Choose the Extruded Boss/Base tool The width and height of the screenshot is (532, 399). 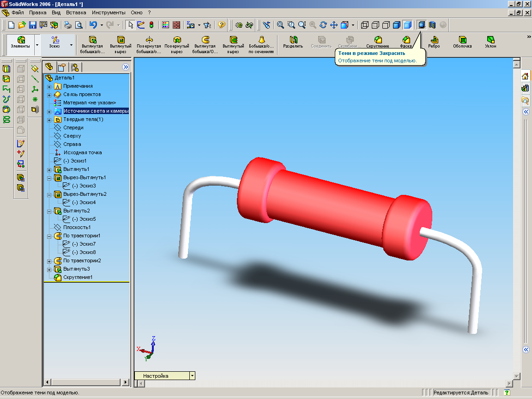click(92, 44)
